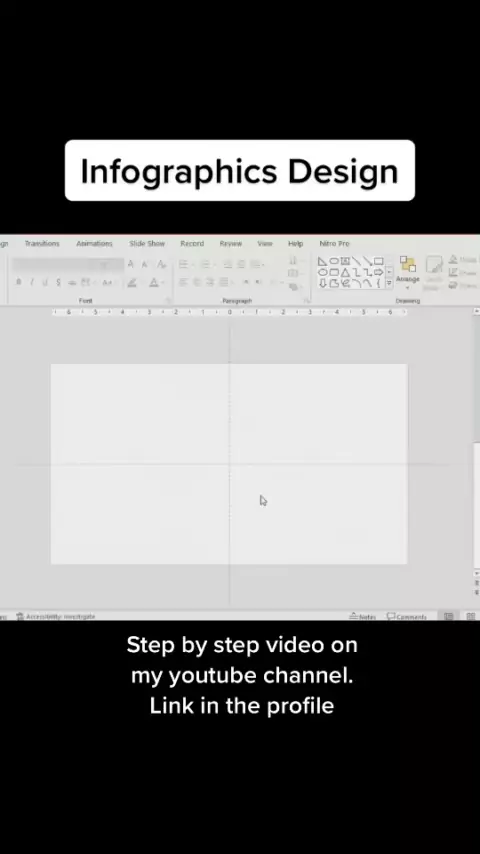Open the Transitions ribbon tab

click(42, 243)
